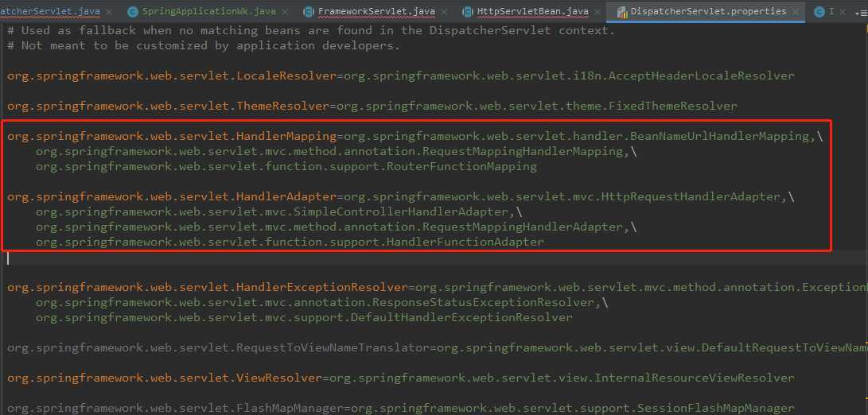Open the tab labeled I at right
Viewport: 868px width, 415px height.
click(x=831, y=11)
